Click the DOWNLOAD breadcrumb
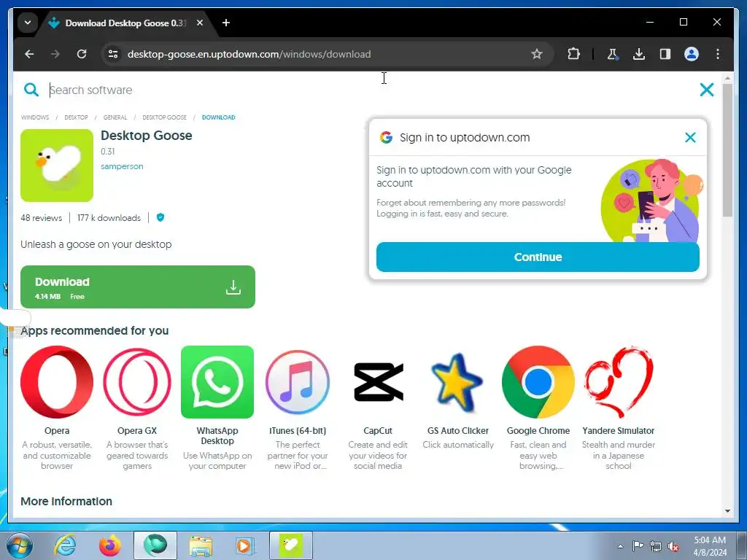747x560 pixels. [x=219, y=117]
